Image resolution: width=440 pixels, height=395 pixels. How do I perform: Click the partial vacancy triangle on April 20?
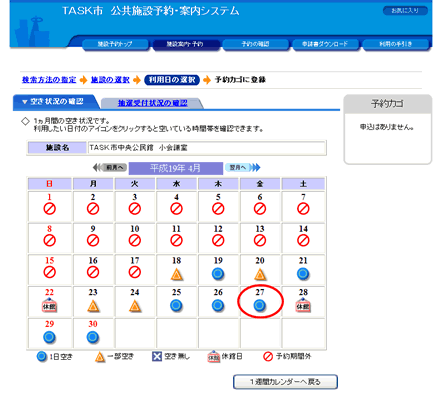tap(260, 274)
